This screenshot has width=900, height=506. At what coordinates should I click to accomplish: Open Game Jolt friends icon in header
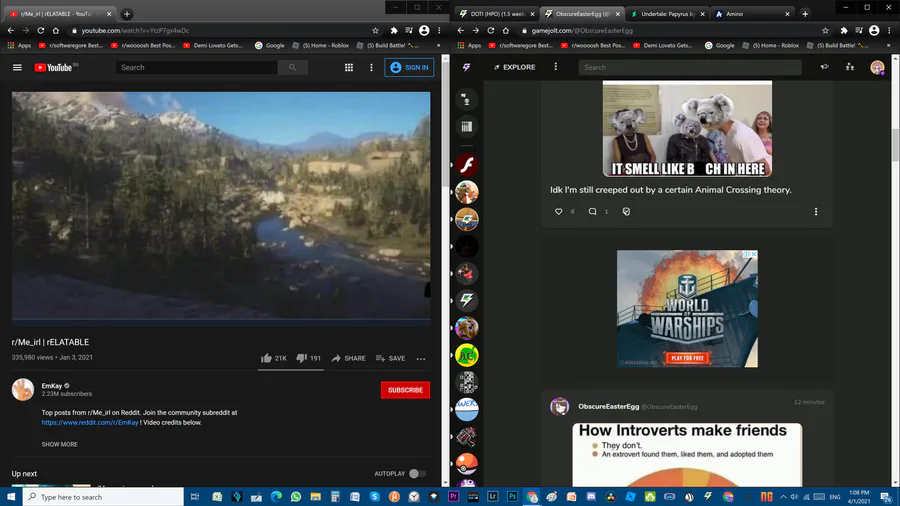coord(849,67)
